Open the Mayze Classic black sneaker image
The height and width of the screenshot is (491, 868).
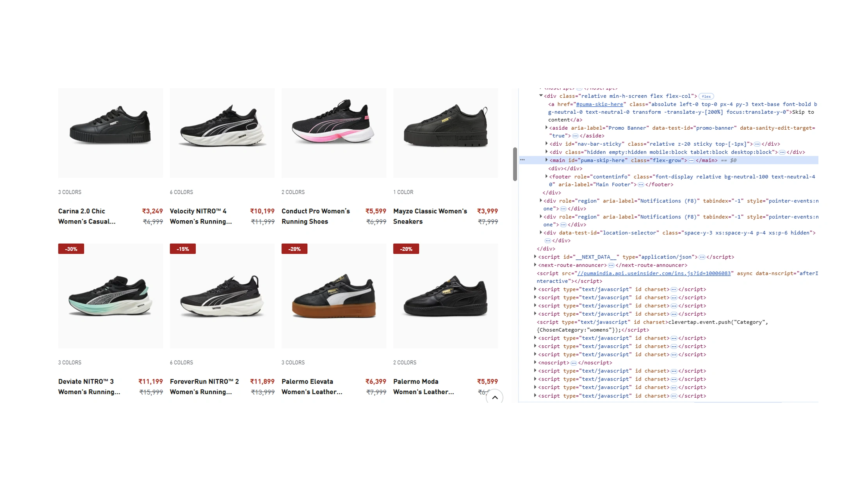[x=446, y=133]
